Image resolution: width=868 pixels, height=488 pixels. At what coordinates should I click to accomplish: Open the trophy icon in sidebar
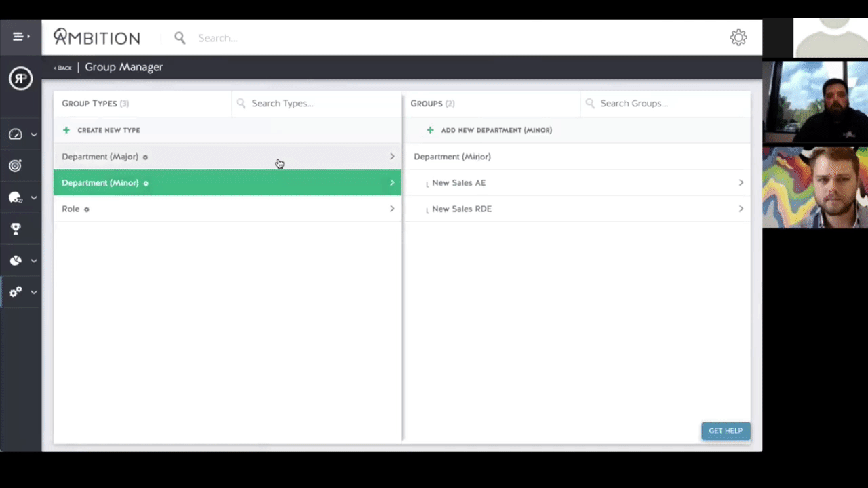pos(16,229)
